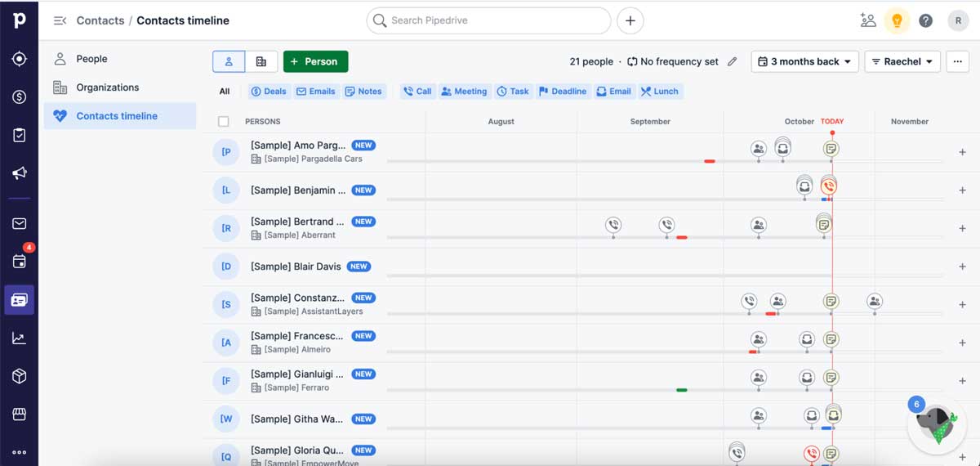Switch to the persons view toggle
The width and height of the screenshot is (980, 466).
229,61
